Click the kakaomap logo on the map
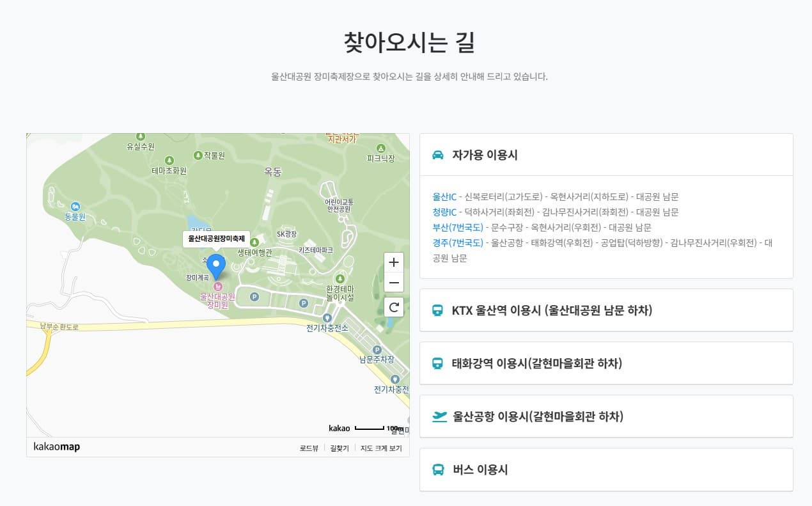Screen dimensions: 812x506 [x=56, y=447]
